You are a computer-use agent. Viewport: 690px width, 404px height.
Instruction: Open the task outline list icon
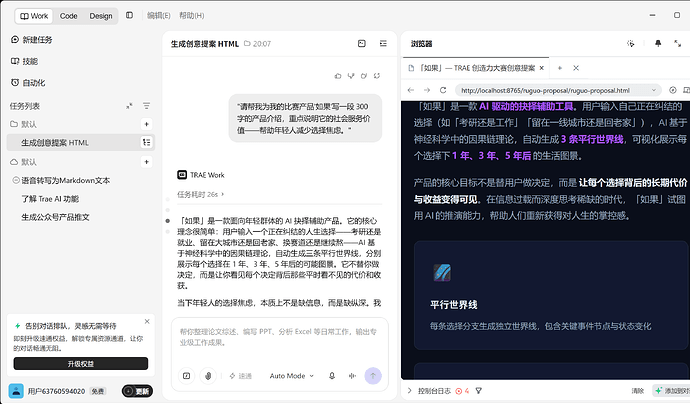point(383,44)
